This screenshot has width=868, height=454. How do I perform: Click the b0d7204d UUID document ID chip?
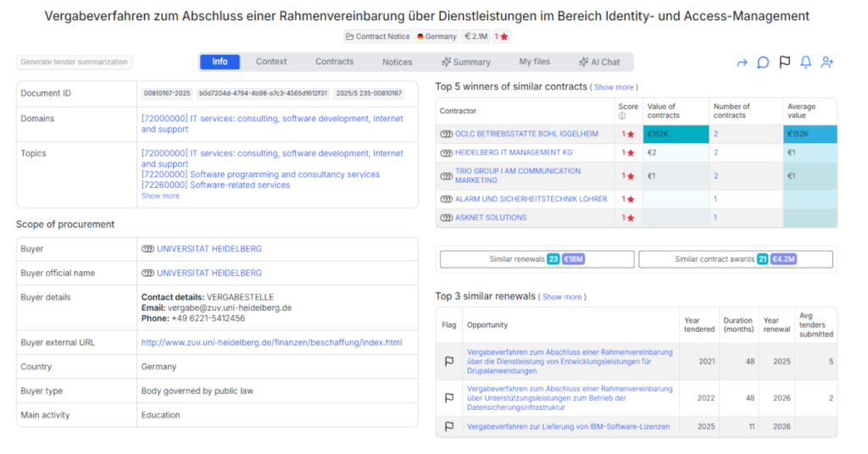tap(263, 93)
